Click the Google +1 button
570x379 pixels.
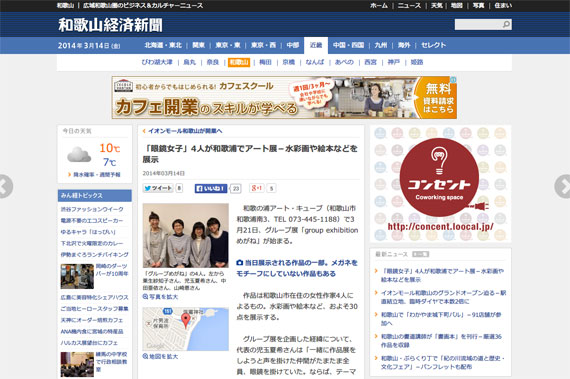257,188
